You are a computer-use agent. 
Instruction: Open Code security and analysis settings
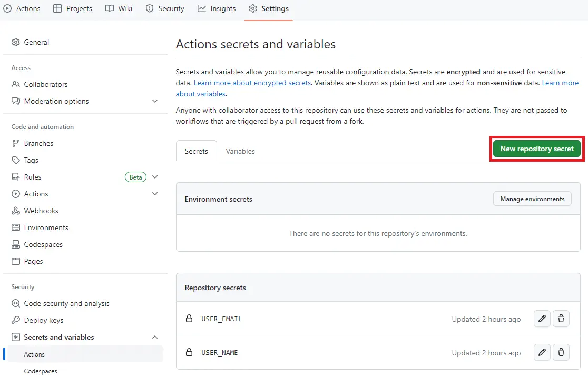click(x=66, y=303)
